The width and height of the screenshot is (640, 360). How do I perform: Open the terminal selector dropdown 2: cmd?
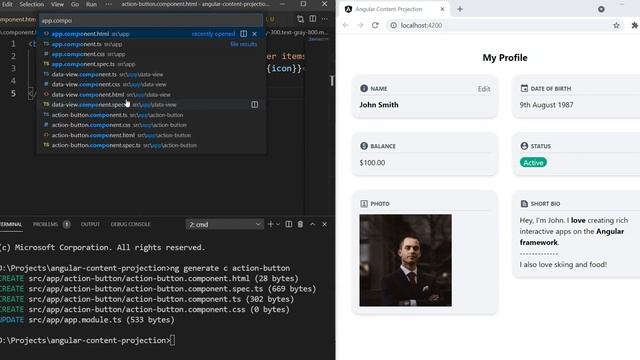coord(224,224)
